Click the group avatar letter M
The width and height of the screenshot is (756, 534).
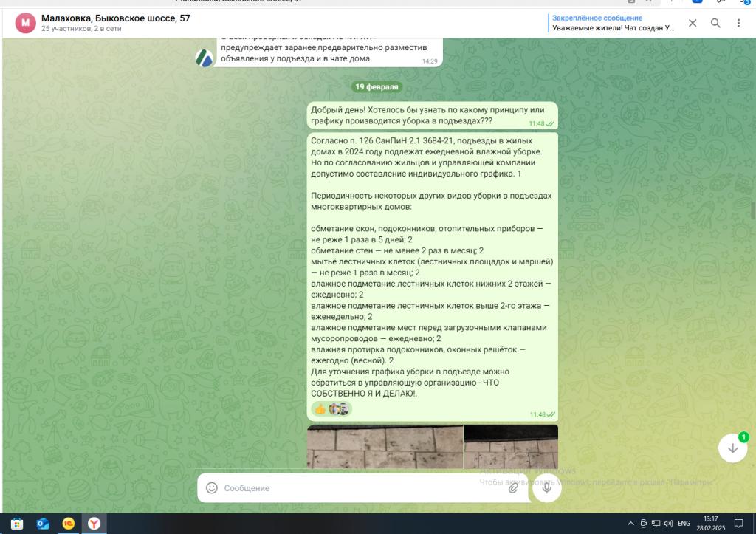(x=26, y=23)
